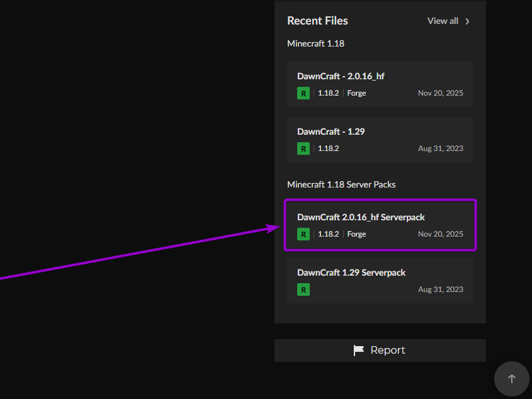Click the R badge on DawnCraft 1.29 Serverpack

point(303,289)
